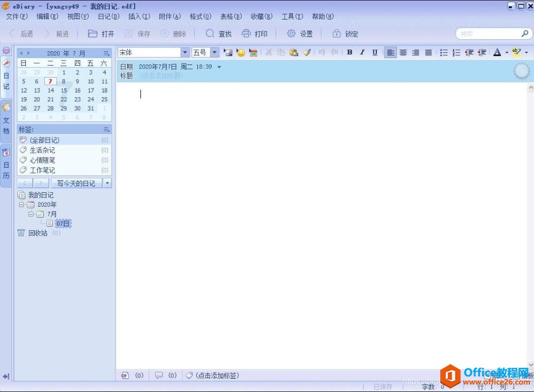Open the 附件(A) menu
Viewport: 534px width, 392px height.
coord(170,16)
